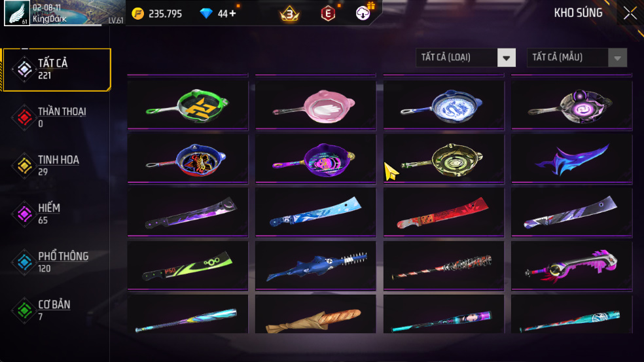Image resolution: width=644 pixels, height=362 pixels.
Task: Open the Tất Cả (Loại) combo box
Action: point(466,58)
